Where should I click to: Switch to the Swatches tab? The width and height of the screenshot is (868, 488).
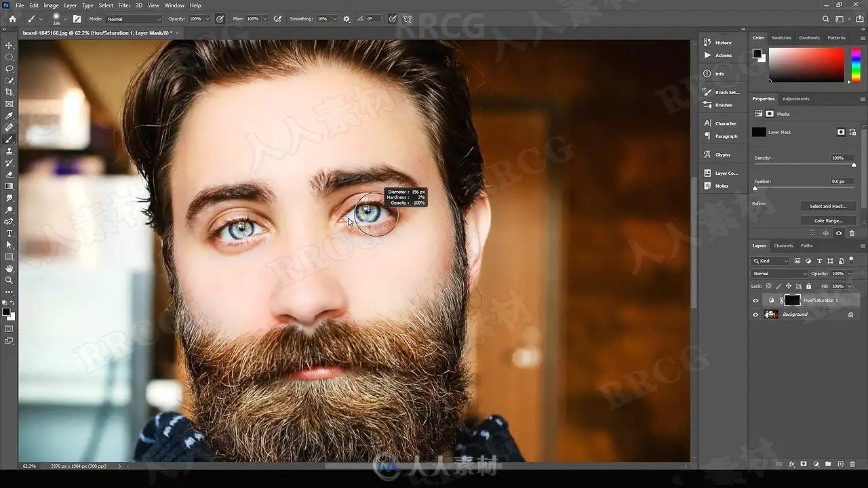click(x=781, y=38)
